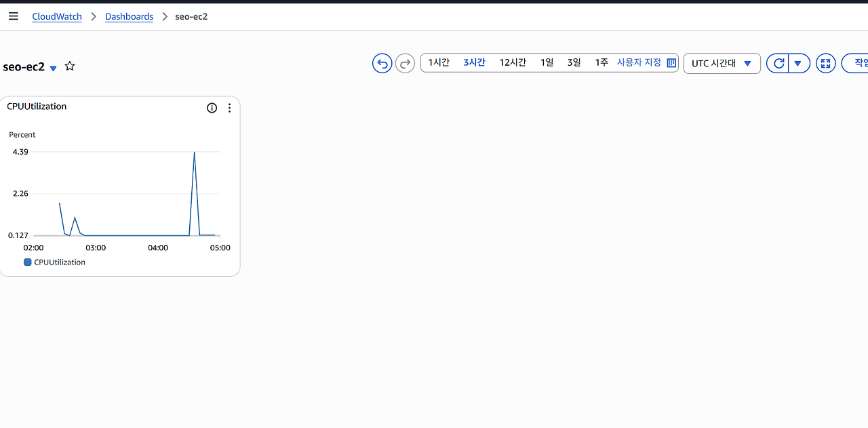Image resolution: width=868 pixels, height=428 pixels.
Task: Favorite the seo-ec2 dashboard with the star
Action: click(70, 66)
